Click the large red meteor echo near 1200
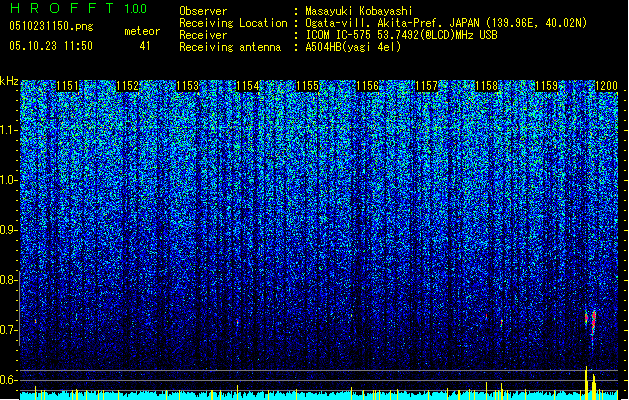This screenshot has width=629, height=400. (x=593, y=326)
